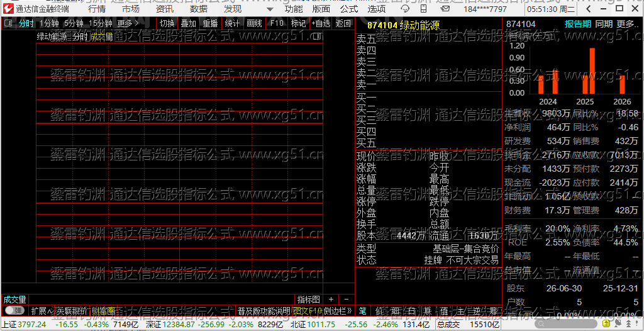Expand 更多.. in financial panel header
This screenshot has height=331, width=644.
[x=628, y=24]
